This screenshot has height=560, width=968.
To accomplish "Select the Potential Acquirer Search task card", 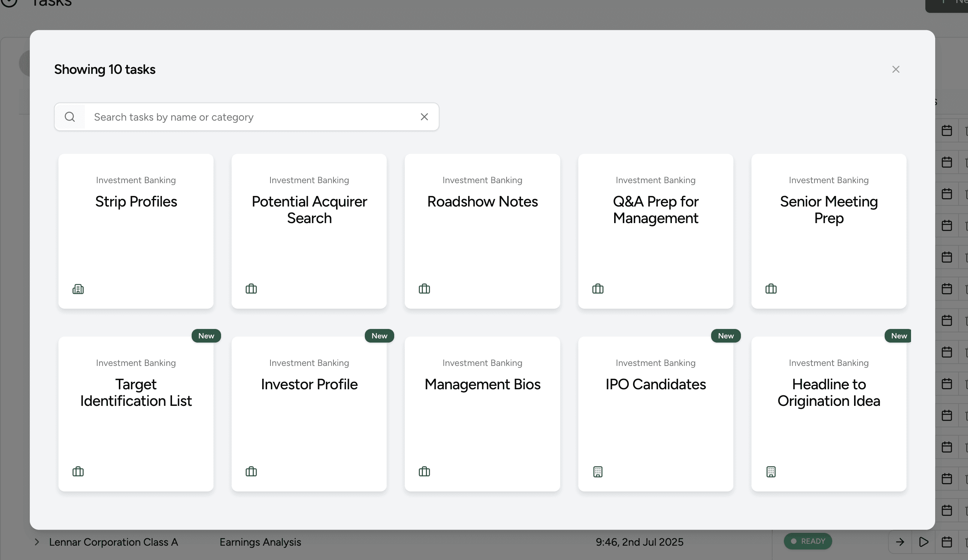I will [309, 231].
